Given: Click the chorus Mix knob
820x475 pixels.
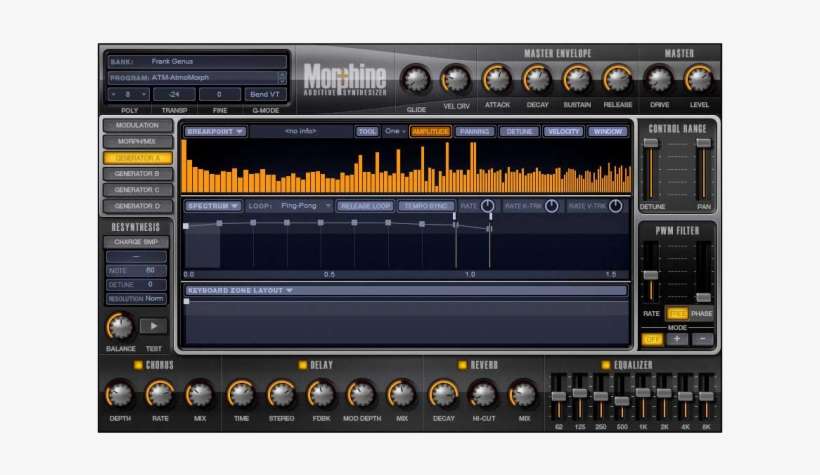Looking at the screenshot, I should (200, 395).
